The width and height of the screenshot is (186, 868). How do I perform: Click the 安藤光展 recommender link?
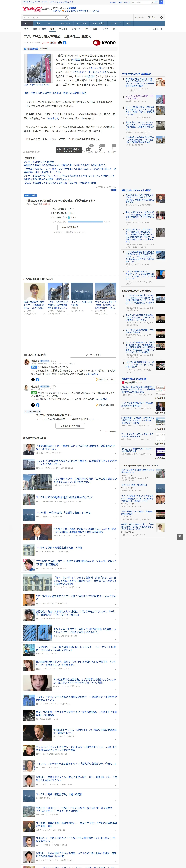coord(34,49)
